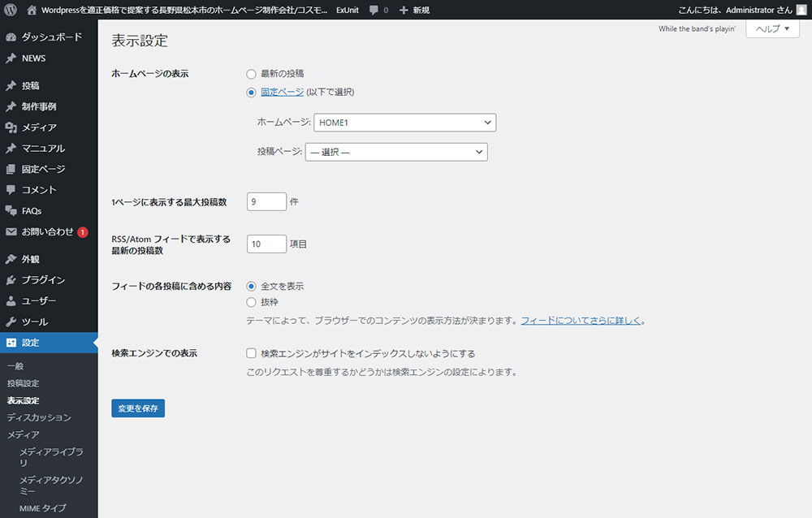The height and width of the screenshot is (518, 812).
Task: Open the 投稿ページ selection dropdown
Action: click(x=395, y=152)
